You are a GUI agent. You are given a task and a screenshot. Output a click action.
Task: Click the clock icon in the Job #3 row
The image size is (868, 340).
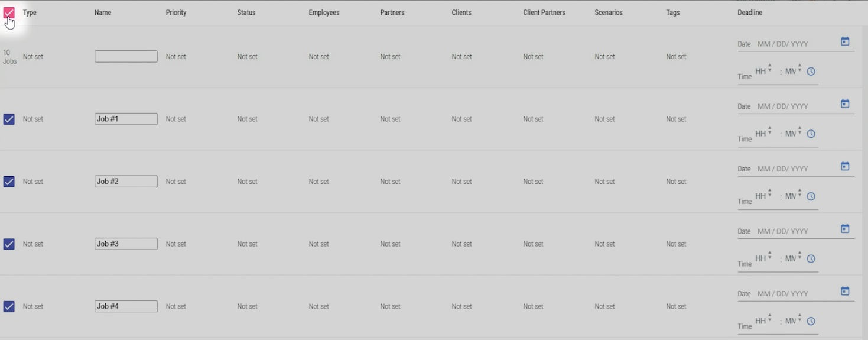pos(811,259)
